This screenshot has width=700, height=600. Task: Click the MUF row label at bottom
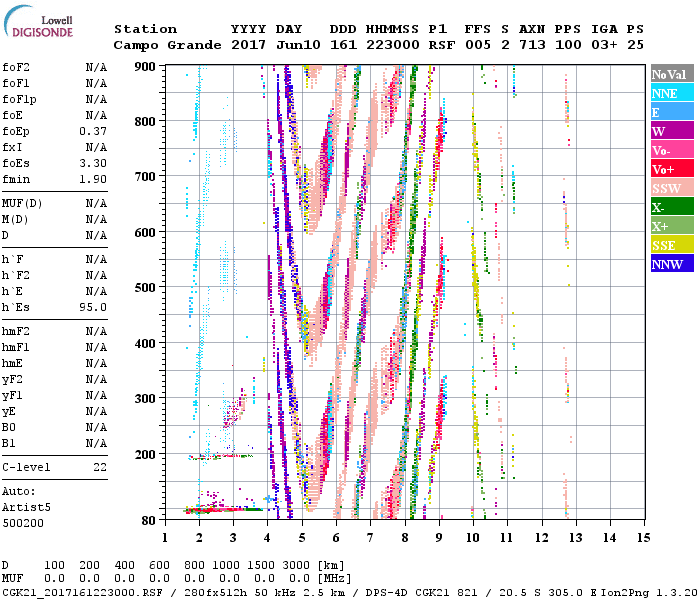(12, 579)
